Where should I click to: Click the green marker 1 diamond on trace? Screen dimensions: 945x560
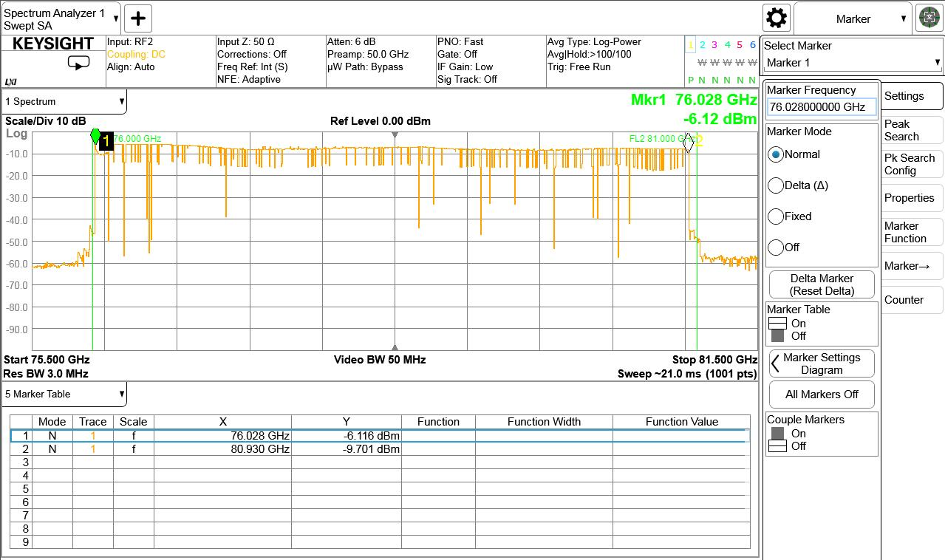95,136
